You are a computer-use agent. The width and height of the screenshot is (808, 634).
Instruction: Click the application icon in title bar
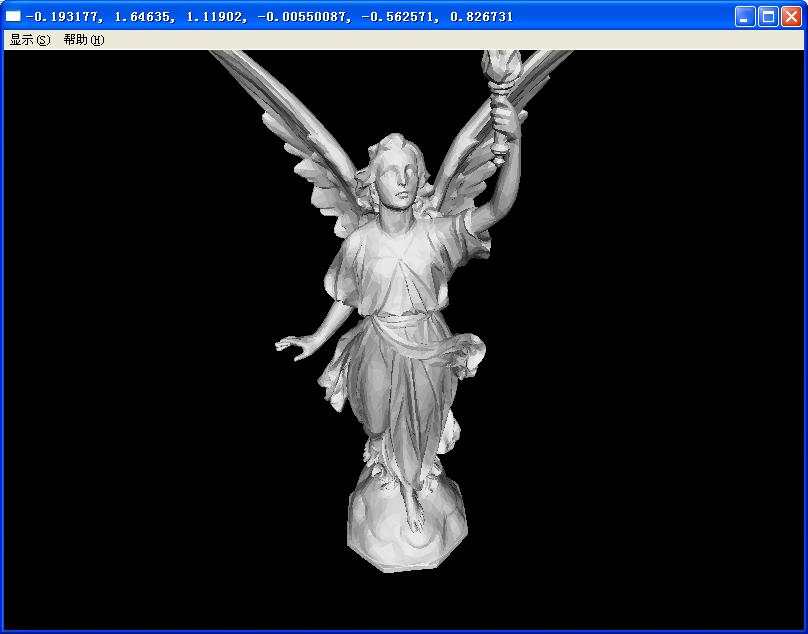(13, 16)
